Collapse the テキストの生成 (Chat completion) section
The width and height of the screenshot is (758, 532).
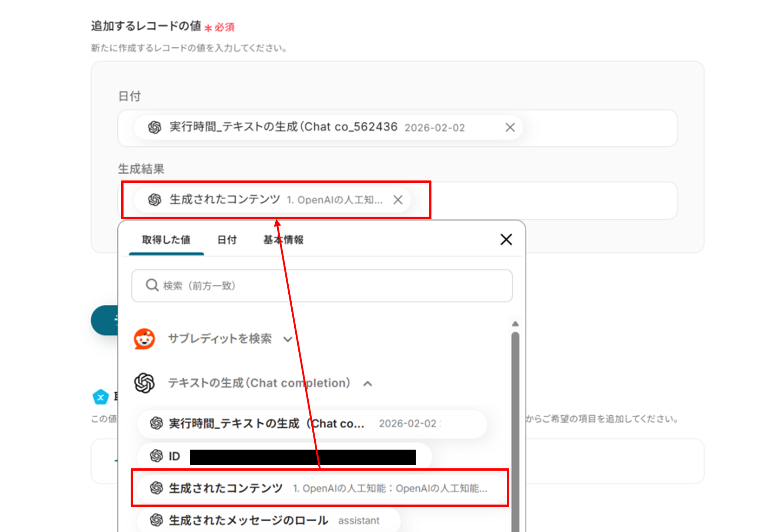point(368,384)
